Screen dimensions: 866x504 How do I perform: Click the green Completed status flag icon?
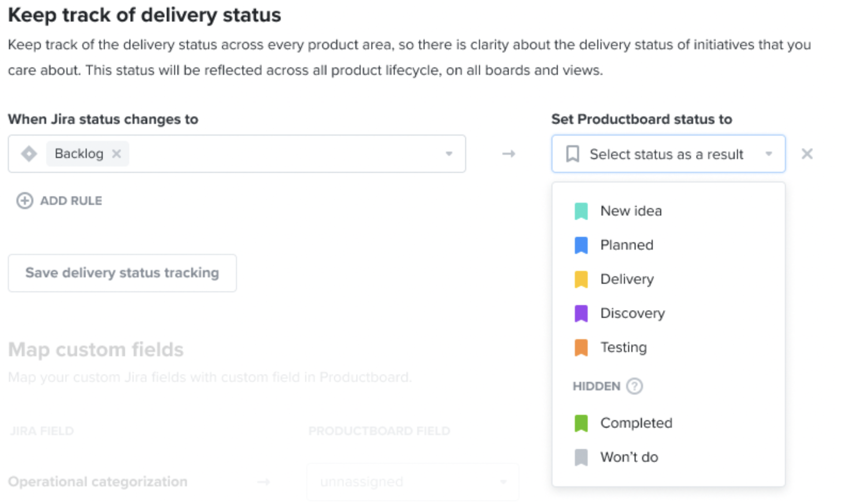[x=582, y=422]
